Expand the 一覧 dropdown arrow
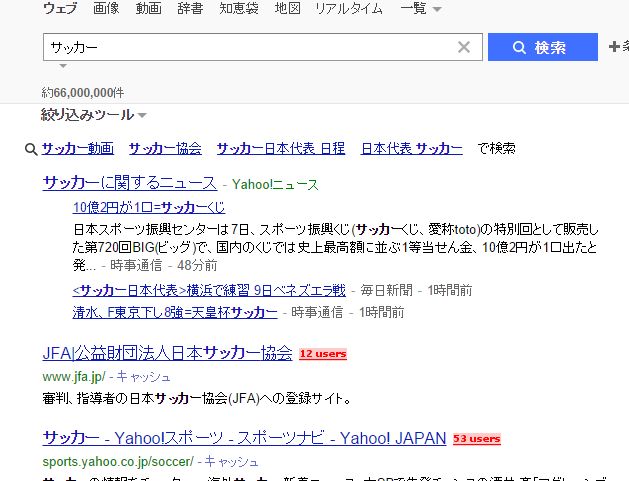The width and height of the screenshot is (629, 481). [438, 9]
